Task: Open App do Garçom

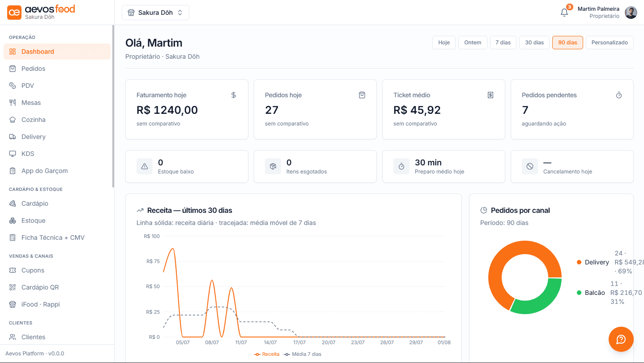Action: pyautogui.click(x=57, y=171)
